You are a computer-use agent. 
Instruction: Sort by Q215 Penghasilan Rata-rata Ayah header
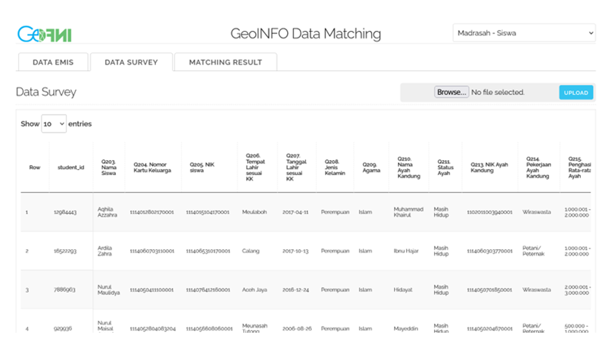click(x=576, y=167)
